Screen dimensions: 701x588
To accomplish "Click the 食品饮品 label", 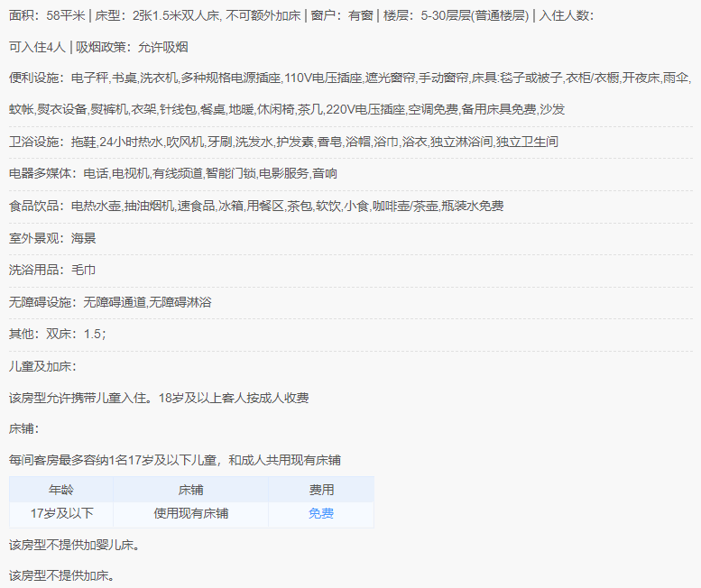I will [x=37, y=206].
